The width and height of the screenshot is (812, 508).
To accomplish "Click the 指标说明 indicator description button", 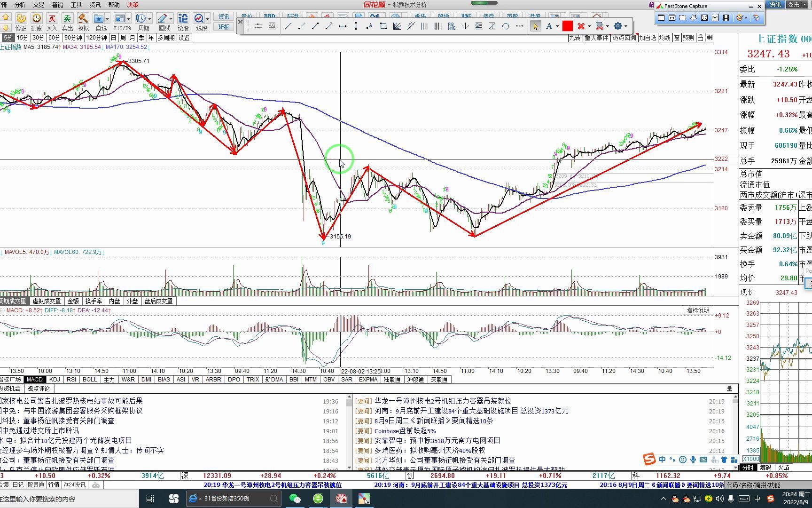I will (x=698, y=310).
